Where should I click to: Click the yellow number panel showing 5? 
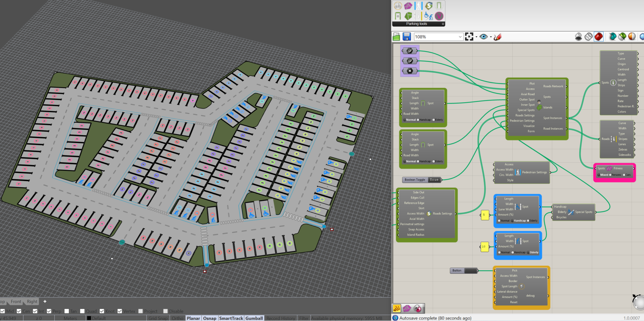[485, 215]
